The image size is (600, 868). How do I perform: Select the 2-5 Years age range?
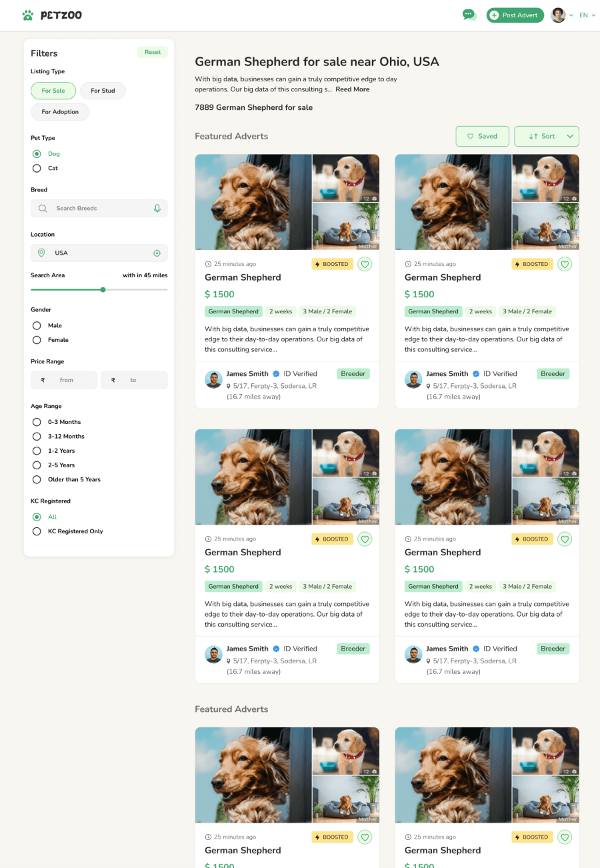point(37,465)
